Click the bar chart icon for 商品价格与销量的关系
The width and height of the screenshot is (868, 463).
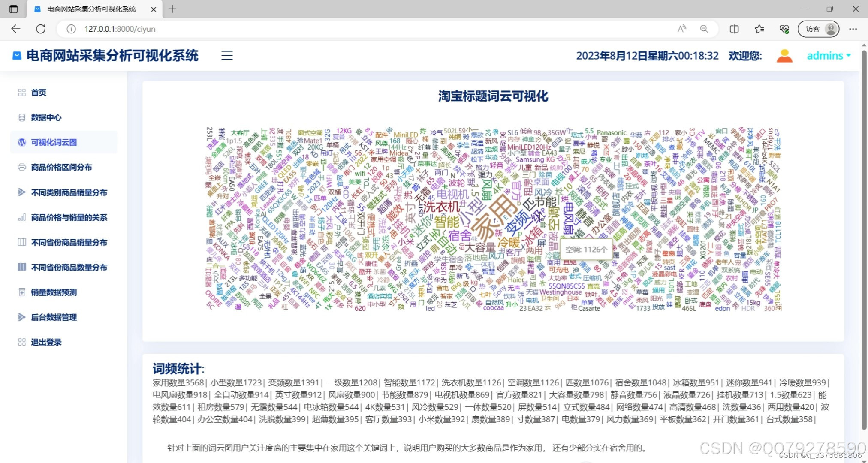pyautogui.click(x=22, y=217)
